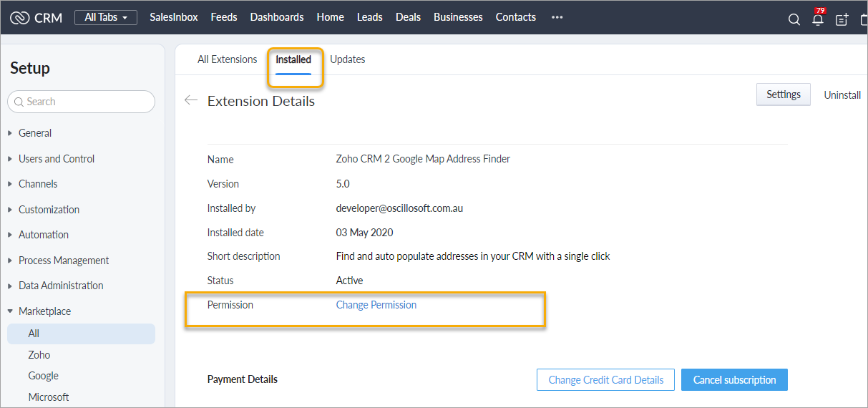Open the Deals module
868x408 pixels.
[408, 17]
